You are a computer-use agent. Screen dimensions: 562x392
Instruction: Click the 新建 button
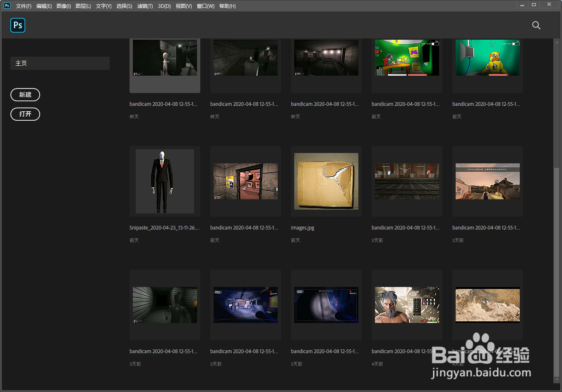tap(25, 95)
